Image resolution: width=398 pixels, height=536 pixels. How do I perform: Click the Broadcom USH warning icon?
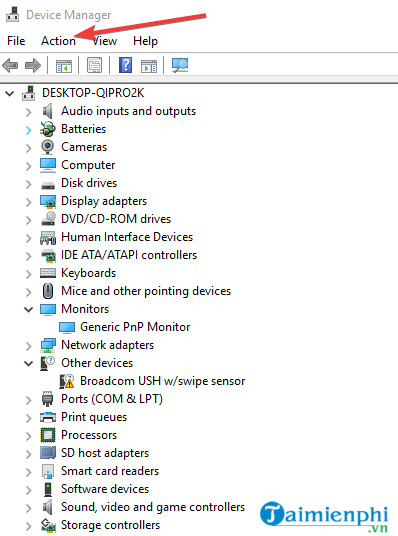pos(67,381)
